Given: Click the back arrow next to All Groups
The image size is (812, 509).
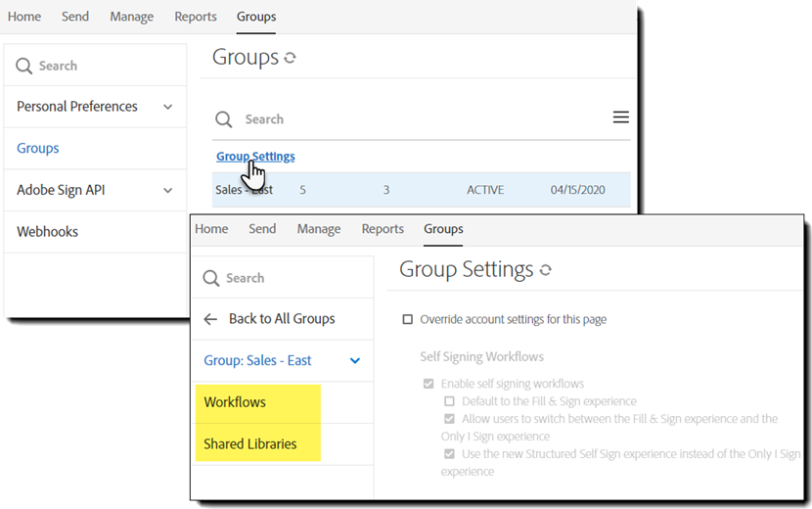Looking at the screenshot, I should [x=210, y=319].
